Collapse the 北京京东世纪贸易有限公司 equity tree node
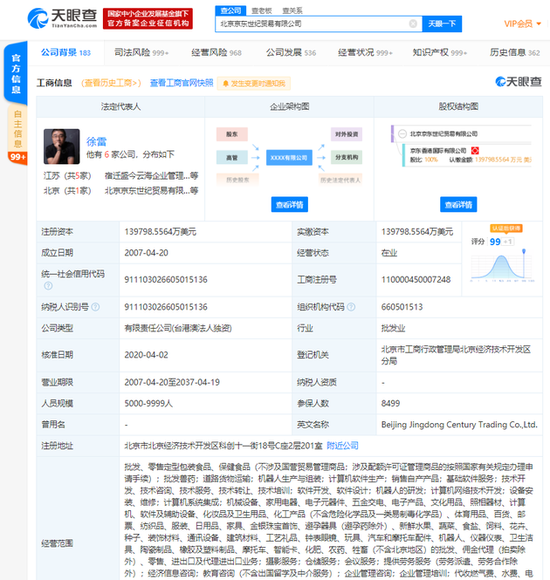 pos(402,134)
